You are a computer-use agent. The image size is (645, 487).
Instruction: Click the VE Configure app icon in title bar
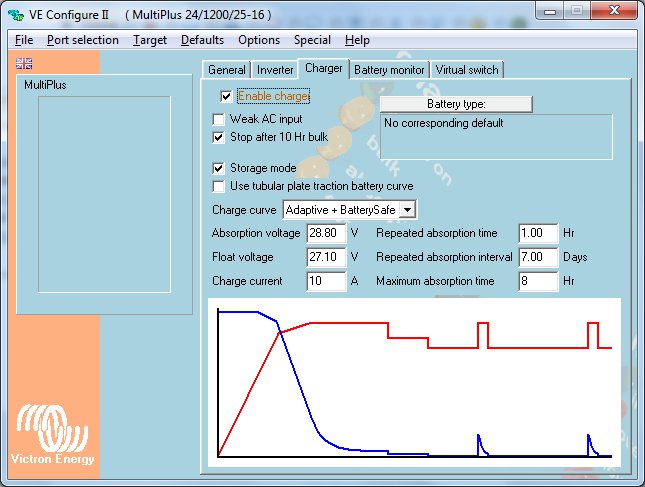pos(16,15)
